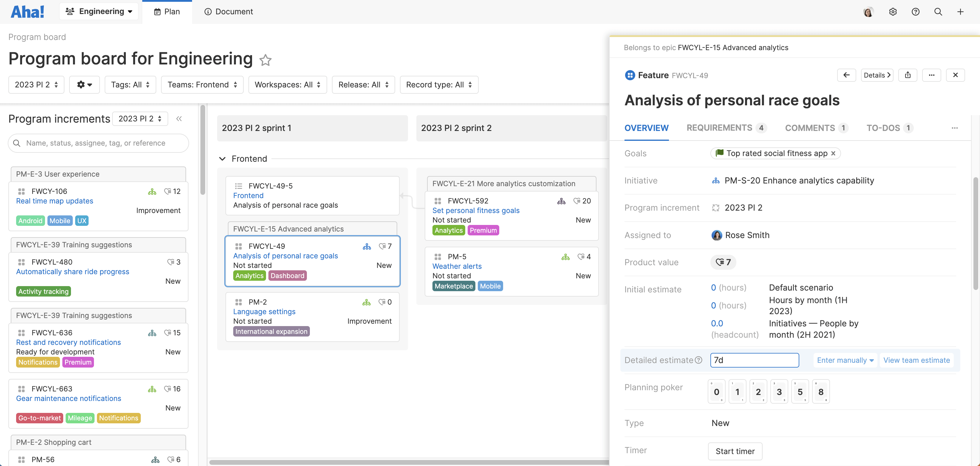Click the Aha! logo
980x466 pixels.
coord(27,11)
